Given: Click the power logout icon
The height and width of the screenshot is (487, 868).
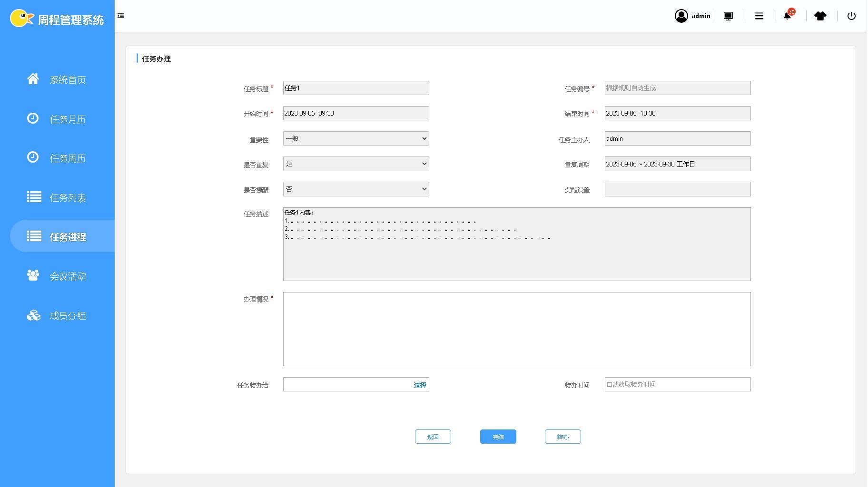Looking at the screenshot, I should [x=851, y=16].
